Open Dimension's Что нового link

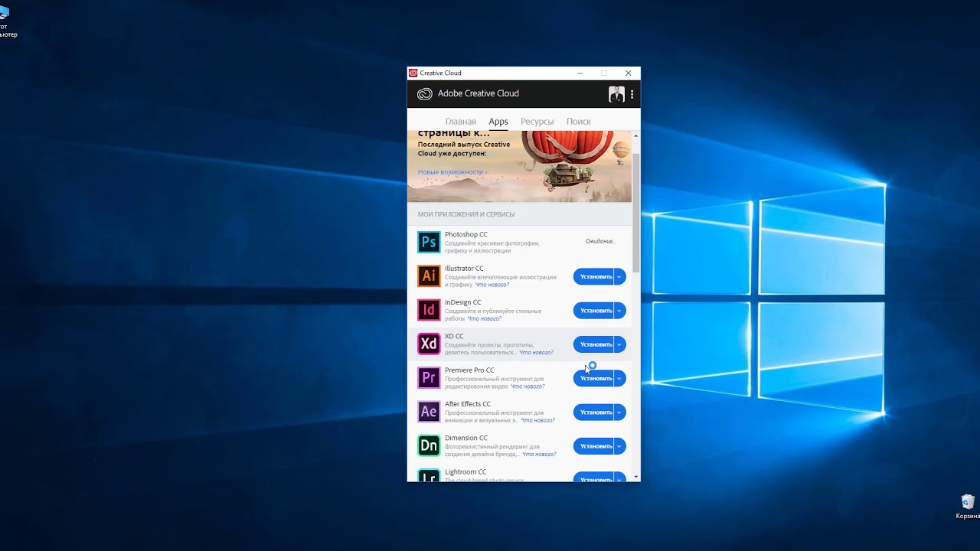[539, 454]
